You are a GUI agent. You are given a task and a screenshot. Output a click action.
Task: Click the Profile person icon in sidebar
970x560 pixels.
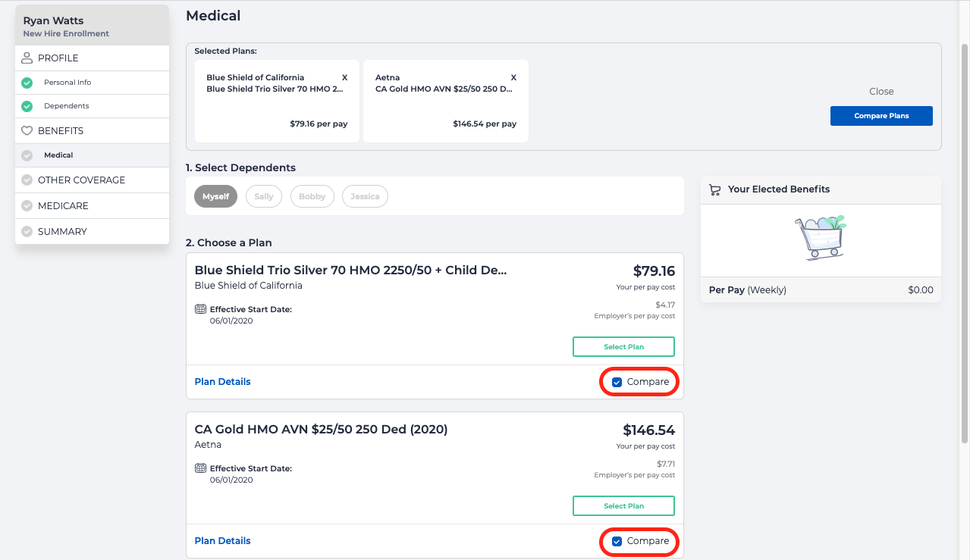point(27,58)
